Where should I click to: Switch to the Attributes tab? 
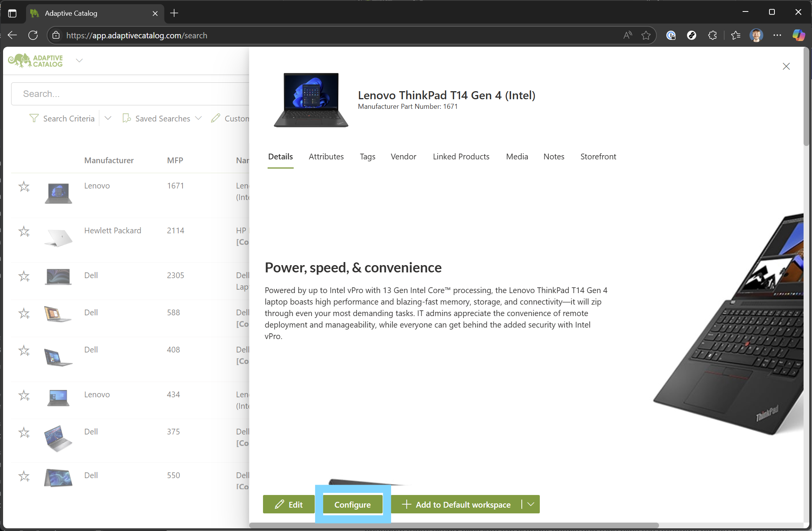click(326, 156)
